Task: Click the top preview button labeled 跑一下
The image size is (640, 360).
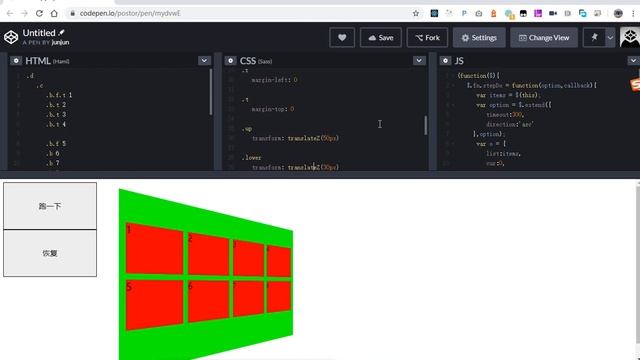Action: point(50,206)
